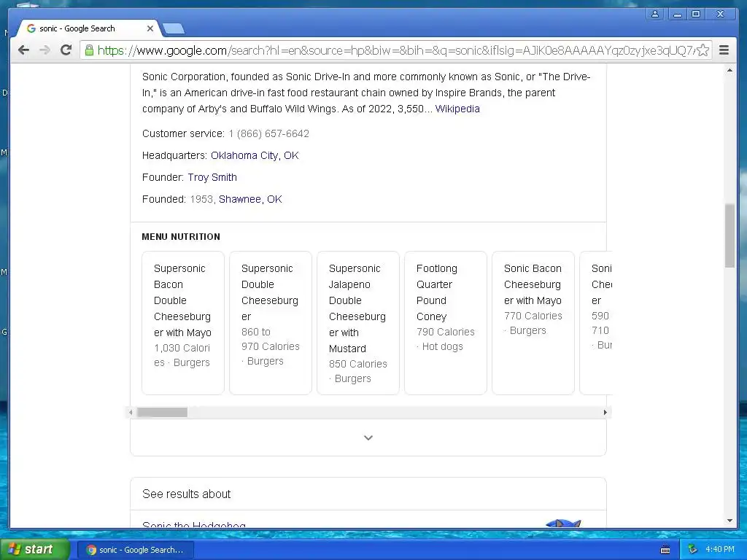
Task: Click the menu carousel right scroll arrow
Action: tap(605, 413)
